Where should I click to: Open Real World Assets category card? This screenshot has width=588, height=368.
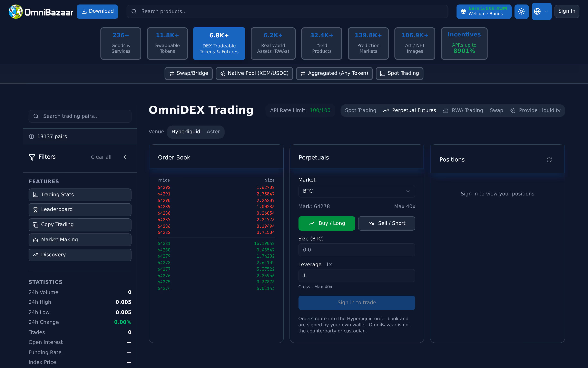click(273, 43)
